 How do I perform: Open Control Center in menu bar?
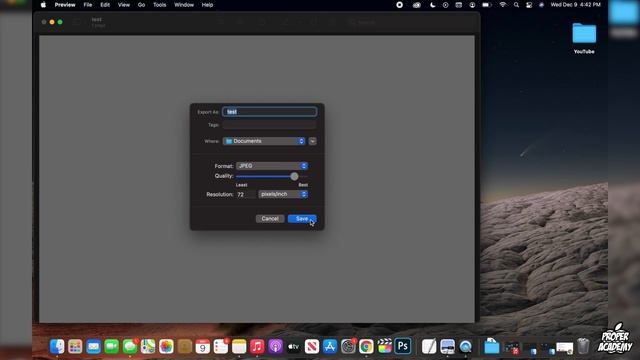(x=529, y=5)
